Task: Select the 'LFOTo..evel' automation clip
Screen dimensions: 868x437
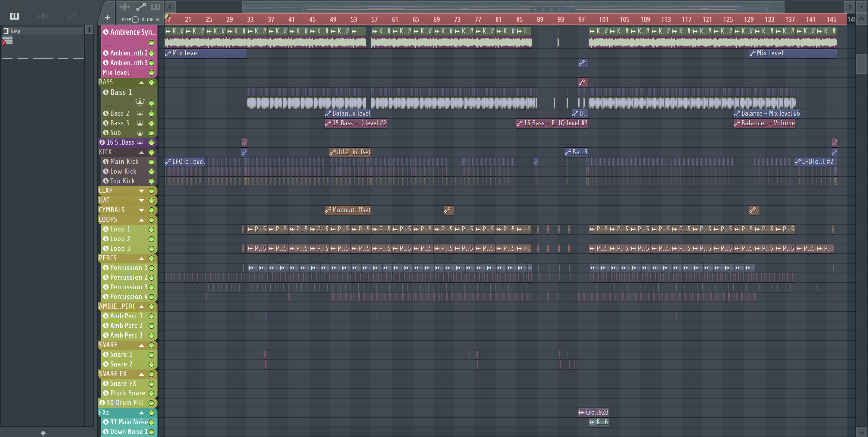Action: point(185,162)
